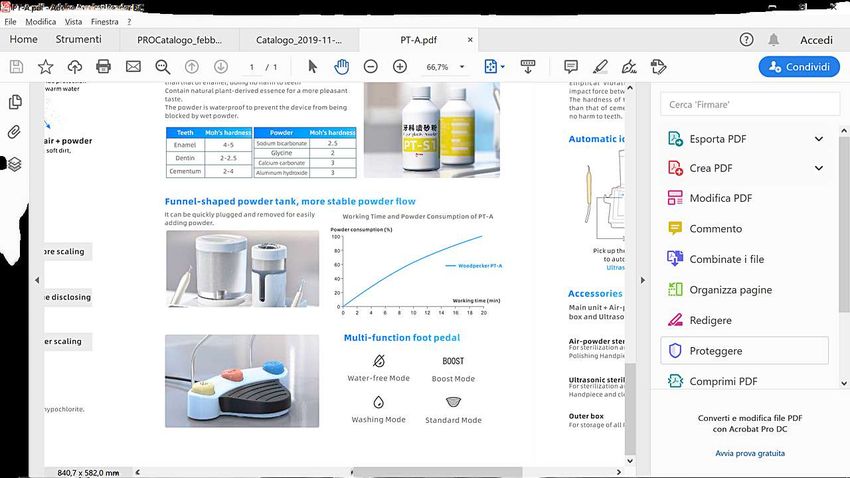Click the document vertical scrollbar thumb
Viewport: 850px width, 478px height.
click(x=630, y=409)
